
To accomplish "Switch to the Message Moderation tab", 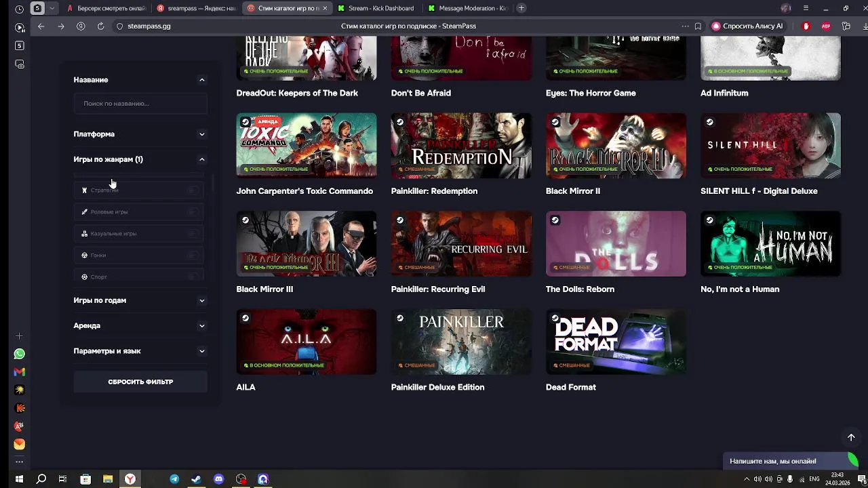I will pyautogui.click(x=467, y=8).
